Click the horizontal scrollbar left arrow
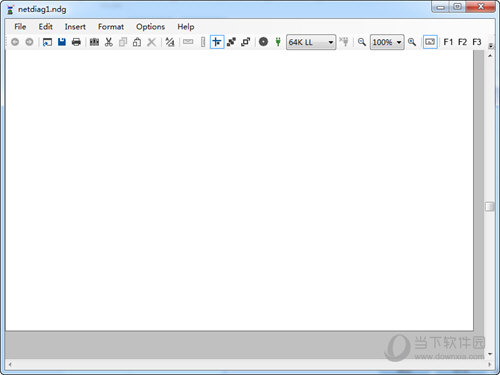Viewport: 500px width, 375px height. 10,365
